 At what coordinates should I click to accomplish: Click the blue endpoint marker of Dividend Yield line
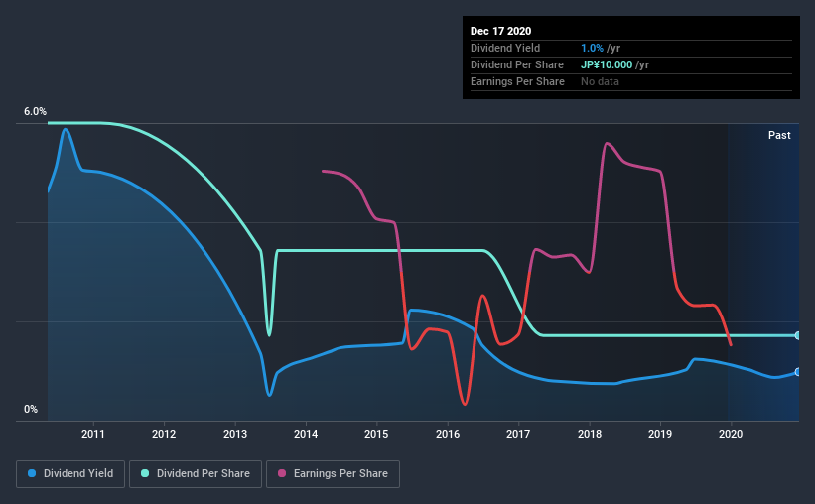(797, 372)
